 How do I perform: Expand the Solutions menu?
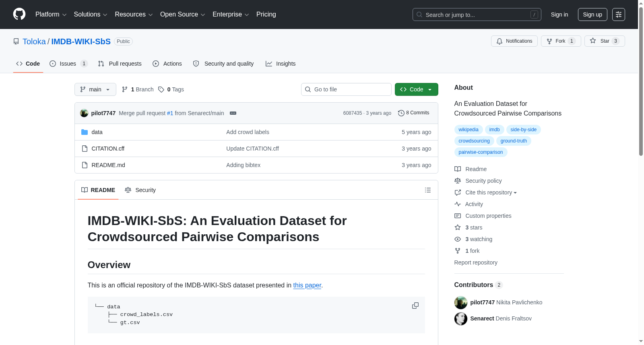(x=91, y=14)
